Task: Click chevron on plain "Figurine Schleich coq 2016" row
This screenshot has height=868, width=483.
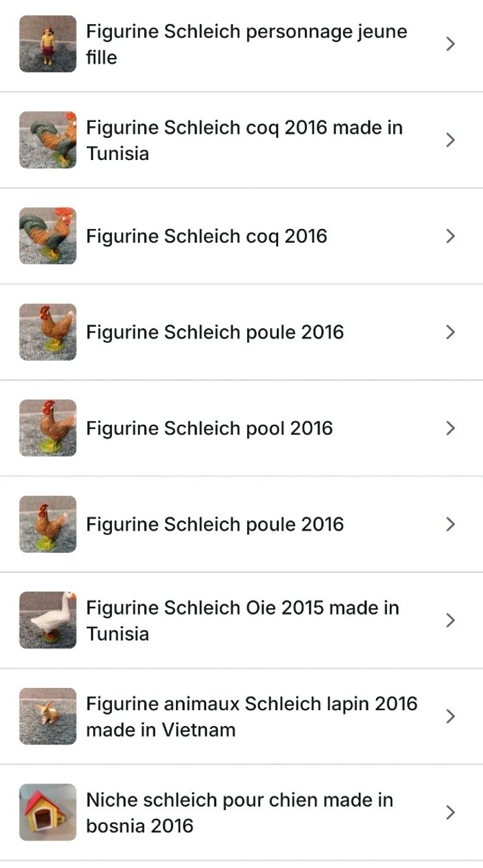Action: point(451,236)
